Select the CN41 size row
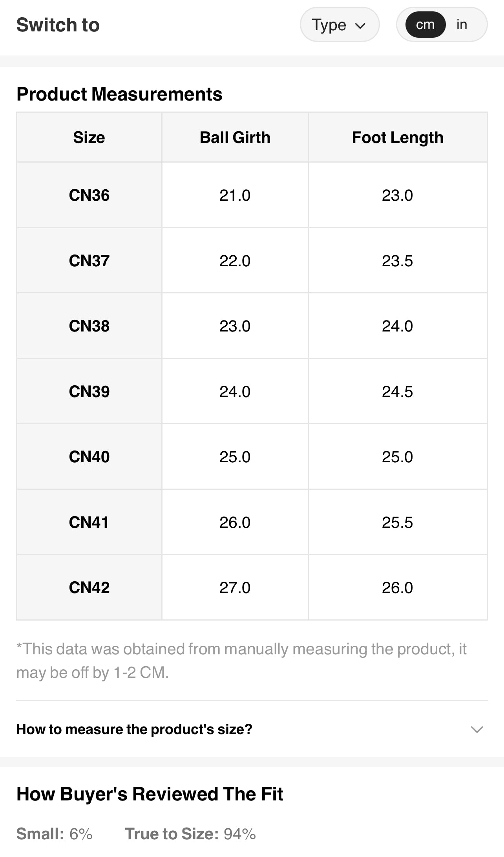The height and width of the screenshot is (857, 504). (x=89, y=522)
